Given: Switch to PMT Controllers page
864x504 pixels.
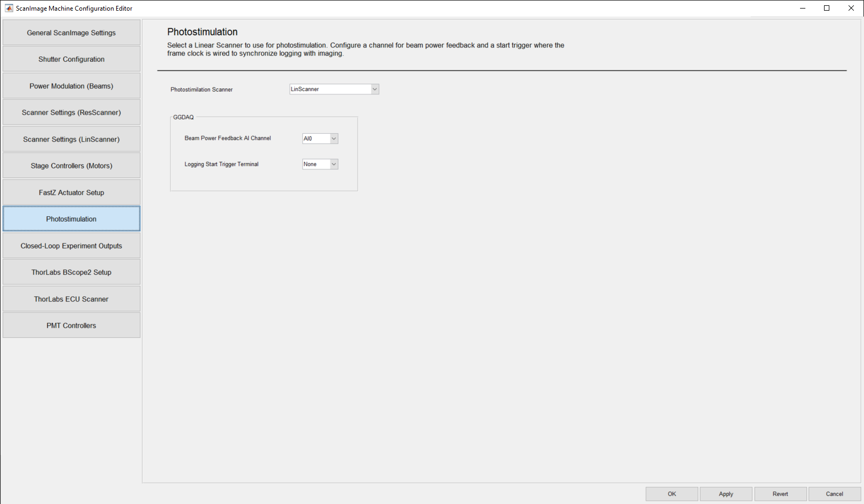Looking at the screenshot, I should (71, 326).
